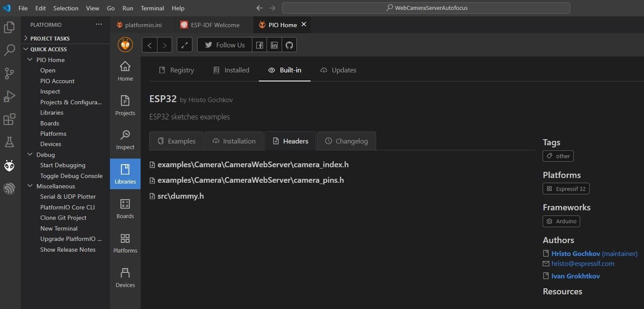The image size is (644, 309).
Task: Open the ESP-IDF Espressif icon in activity bar
Action: tap(9, 188)
